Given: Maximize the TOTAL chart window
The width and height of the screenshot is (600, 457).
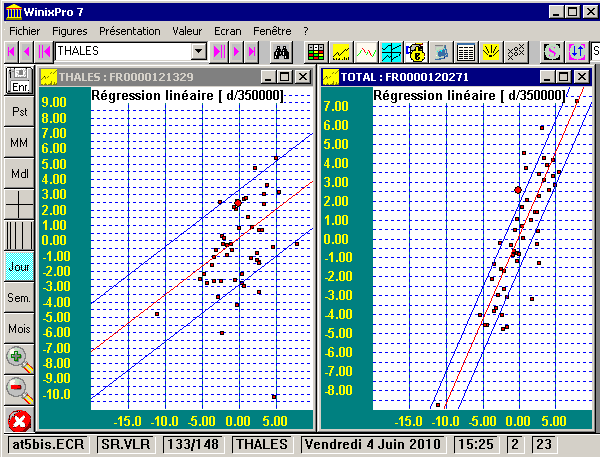Looking at the screenshot, I should pos(564,77).
